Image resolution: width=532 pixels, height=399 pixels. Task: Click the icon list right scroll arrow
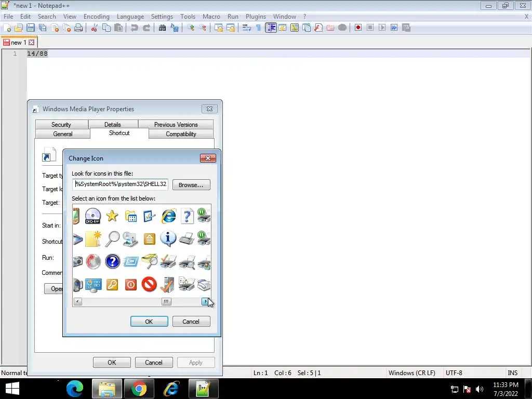205,301
